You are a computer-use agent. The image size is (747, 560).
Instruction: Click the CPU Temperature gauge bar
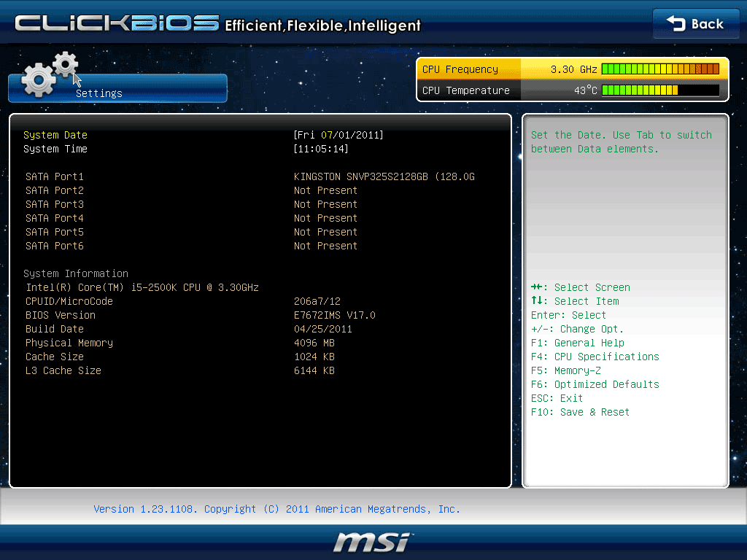660,90
